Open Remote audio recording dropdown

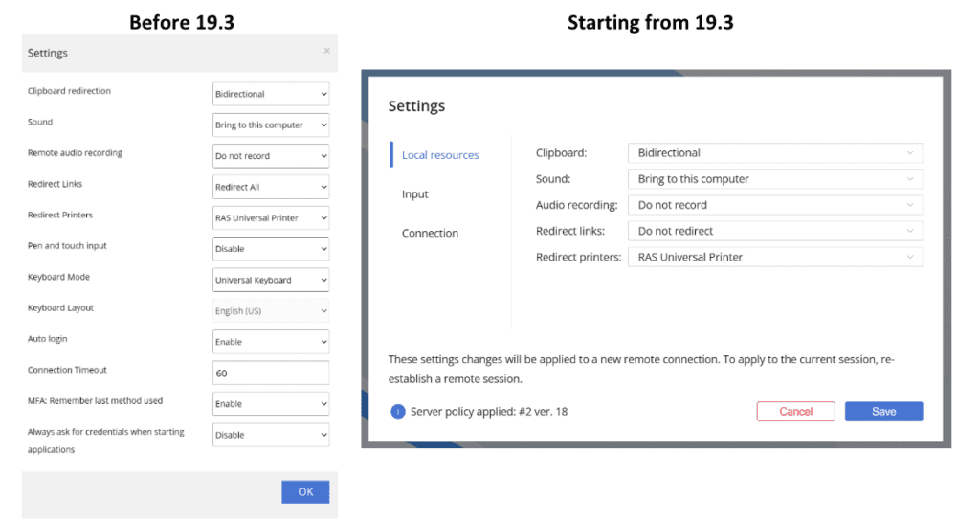pyautogui.click(x=271, y=155)
